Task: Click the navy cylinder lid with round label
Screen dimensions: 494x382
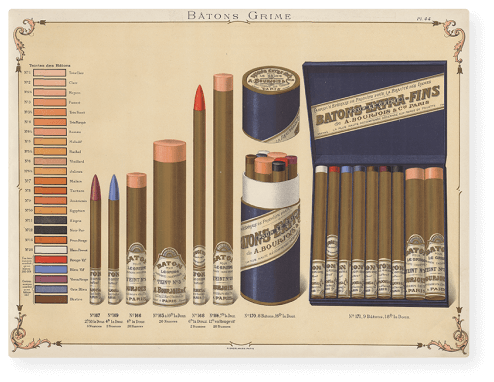Action: [x=271, y=105]
